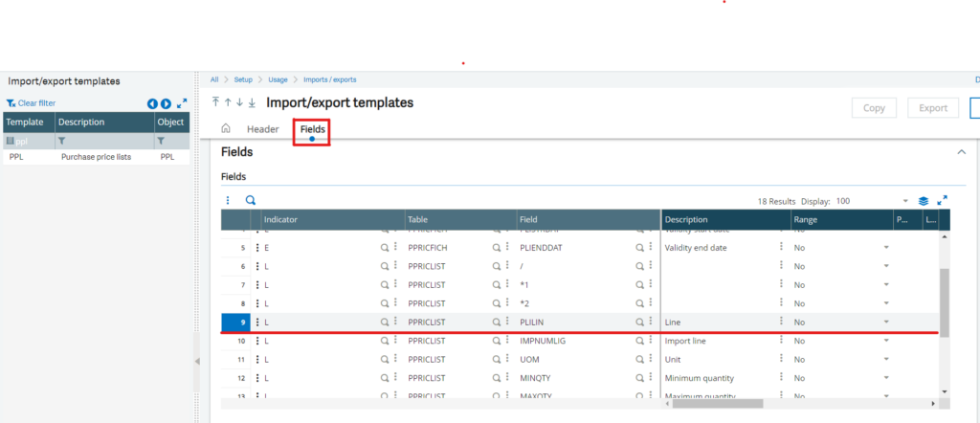980x423 pixels.
Task: Jump to first record arrow
Action: coord(215,102)
